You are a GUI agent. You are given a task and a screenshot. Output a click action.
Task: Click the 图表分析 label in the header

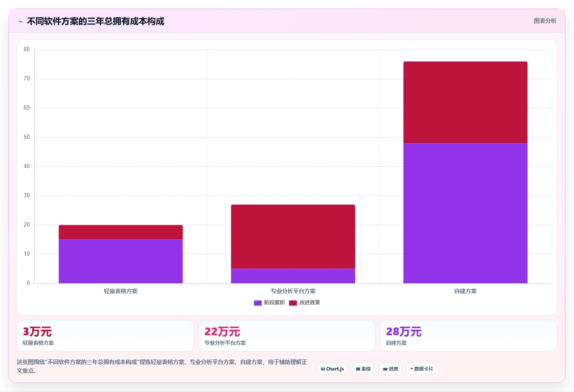545,21
